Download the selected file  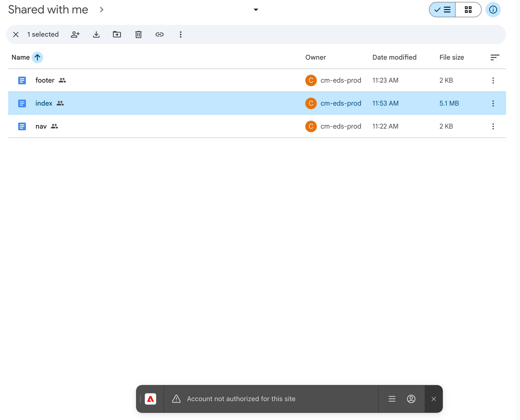(96, 34)
